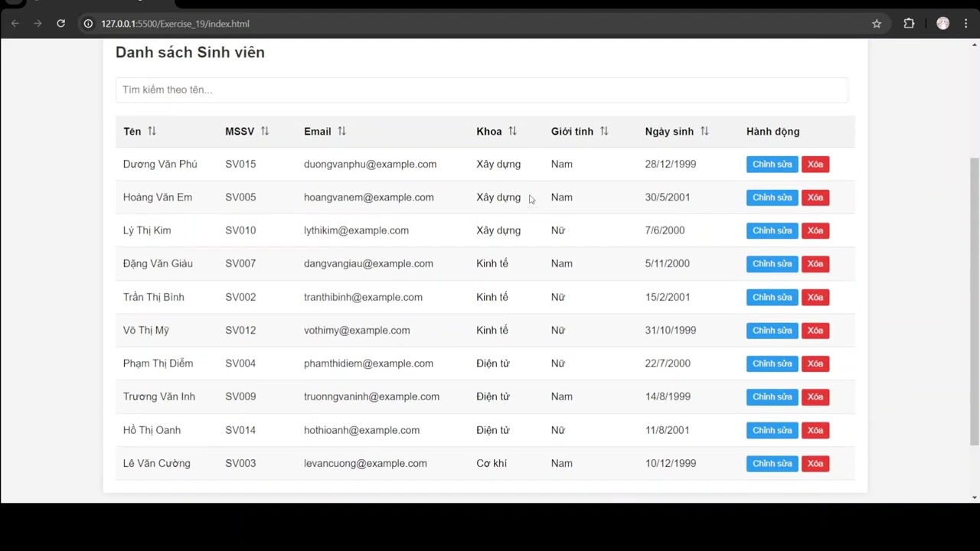980x551 pixels.
Task: Click the browser forward arrow
Action: coord(38,24)
